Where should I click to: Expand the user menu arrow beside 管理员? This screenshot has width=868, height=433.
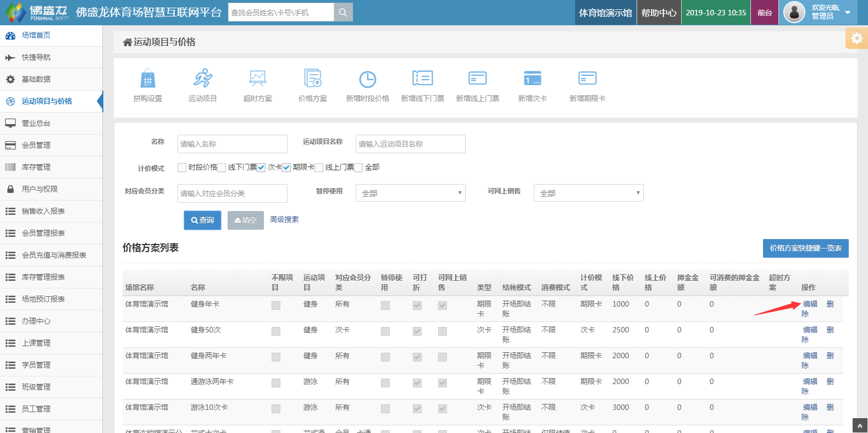[x=848, y=13]
